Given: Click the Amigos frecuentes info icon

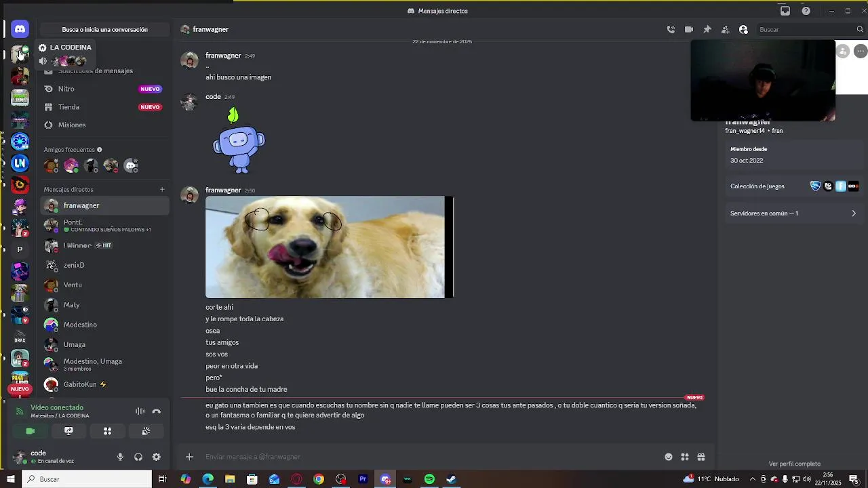Looking at the screenshot, I should click(99, 150).
